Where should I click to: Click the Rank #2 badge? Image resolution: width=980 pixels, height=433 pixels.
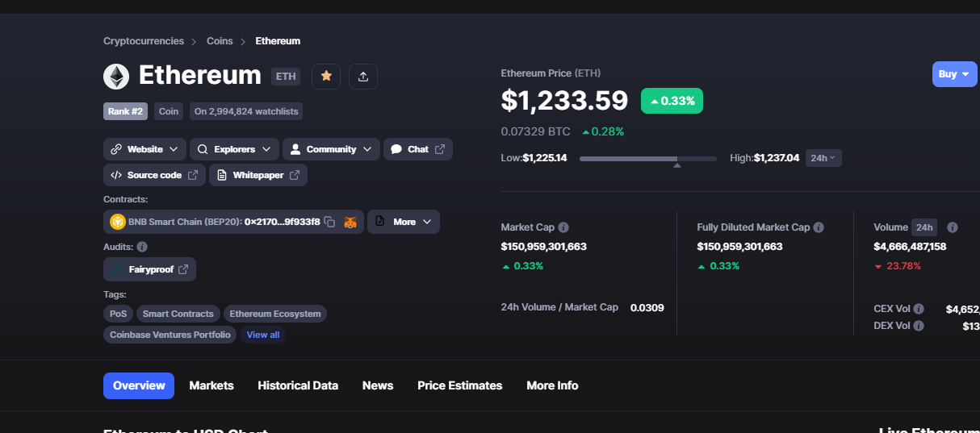click(x=125, y=111)
